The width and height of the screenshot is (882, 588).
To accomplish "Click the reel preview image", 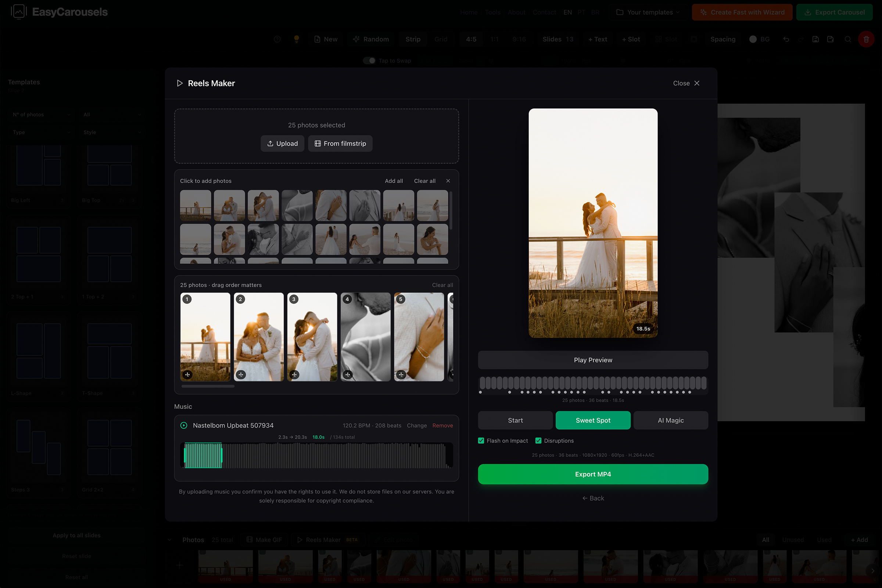I will coord(593,223).
